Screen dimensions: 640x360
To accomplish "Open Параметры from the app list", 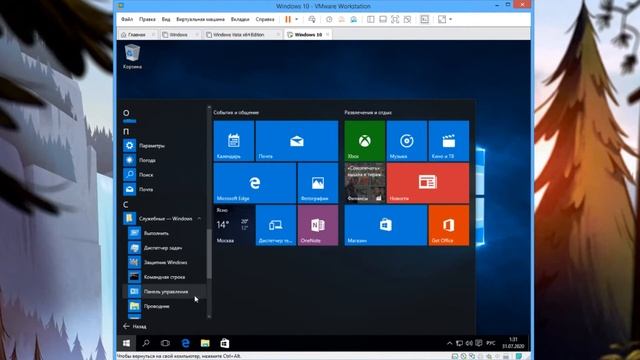I will (164, 145).
